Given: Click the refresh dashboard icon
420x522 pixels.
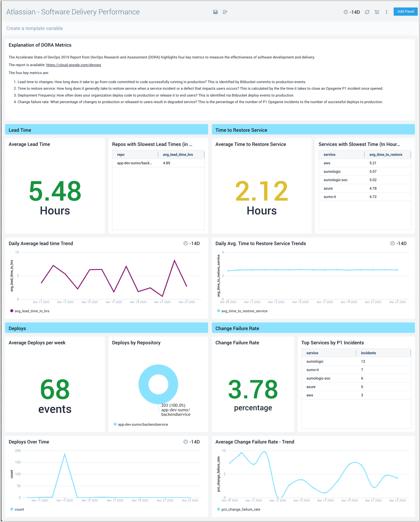Looking at the screenshot, I should [367, 12].
